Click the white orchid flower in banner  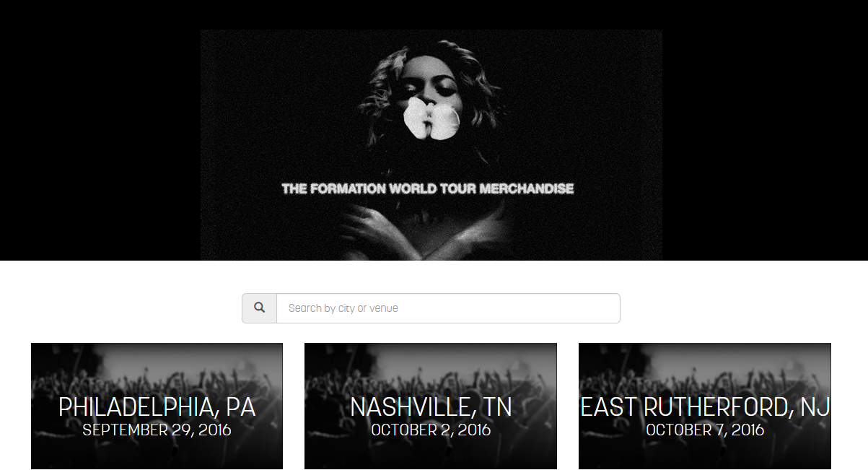tap(431, 119)
